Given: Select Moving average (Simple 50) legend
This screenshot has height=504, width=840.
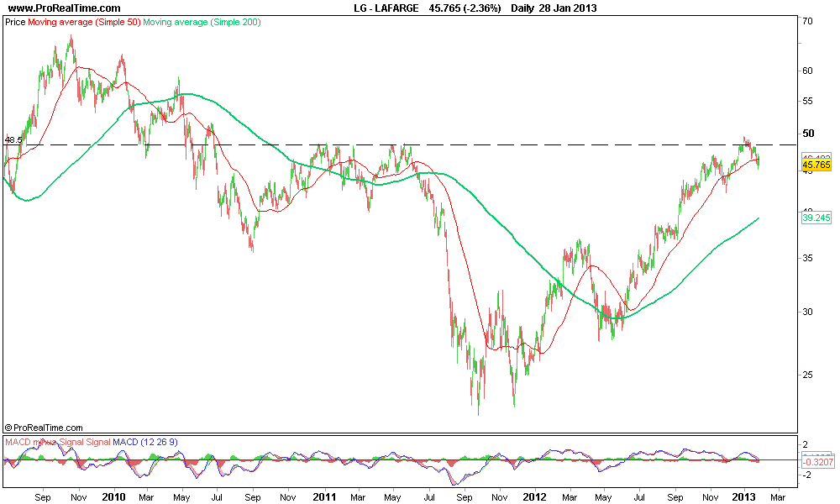Looking at the screenshot, I should (x=84, y=23).
